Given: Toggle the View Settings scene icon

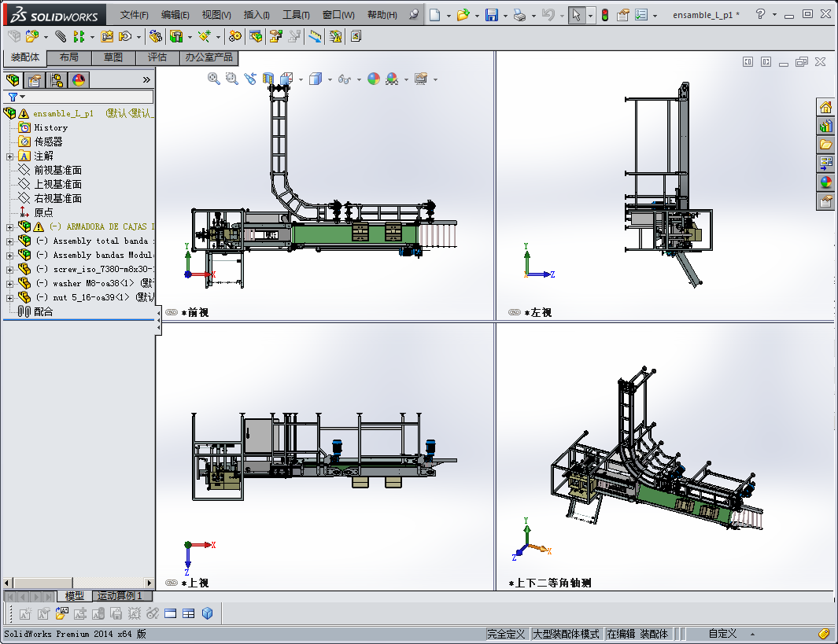Looking at the screenshot, I should click(x=421, y=79).
